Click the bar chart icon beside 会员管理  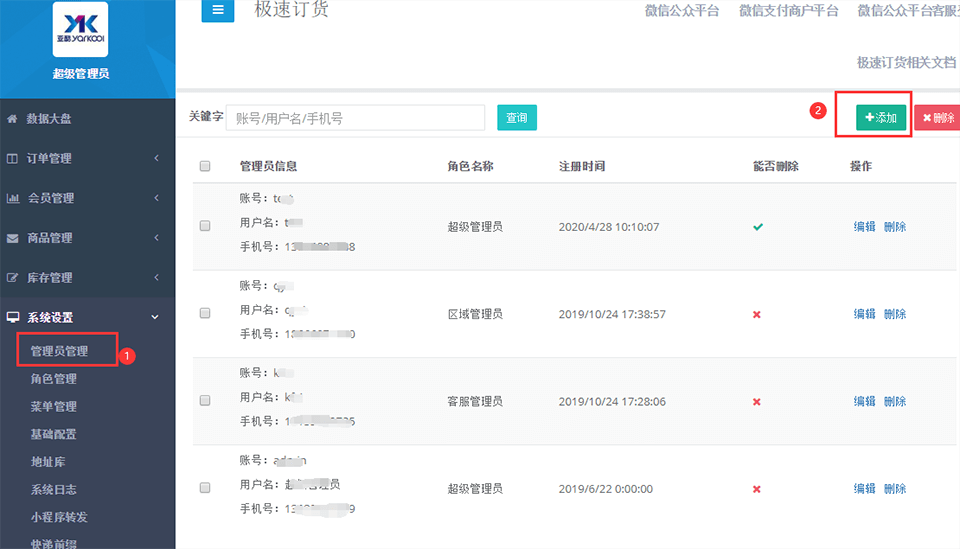pos(13,198)
